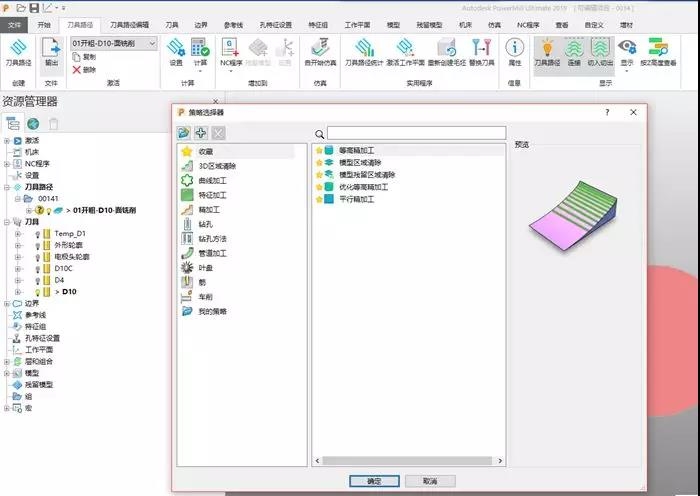Toggle the light bulb for tool 外形轮廓

coord(38,246)
